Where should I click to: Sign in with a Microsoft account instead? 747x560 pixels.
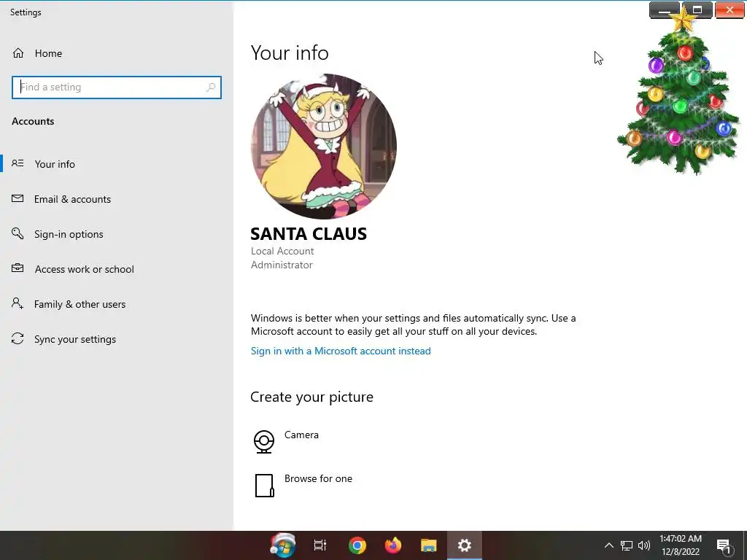[x=341, y=351]
